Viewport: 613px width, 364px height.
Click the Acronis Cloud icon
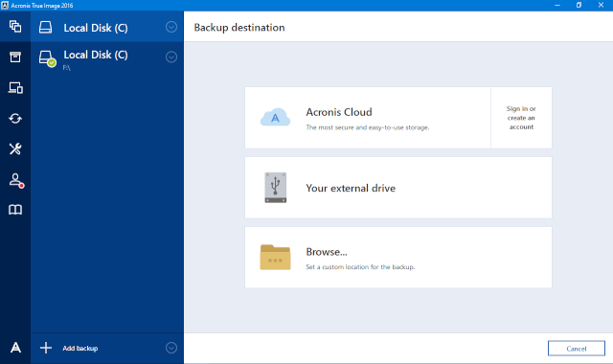pos(275,117)
